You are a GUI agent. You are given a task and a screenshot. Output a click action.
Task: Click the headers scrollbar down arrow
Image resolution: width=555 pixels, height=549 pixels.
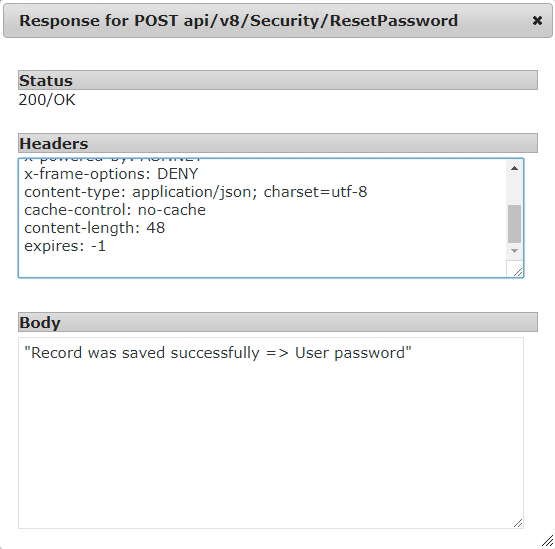pyautogui.click(x=514, y=251)
